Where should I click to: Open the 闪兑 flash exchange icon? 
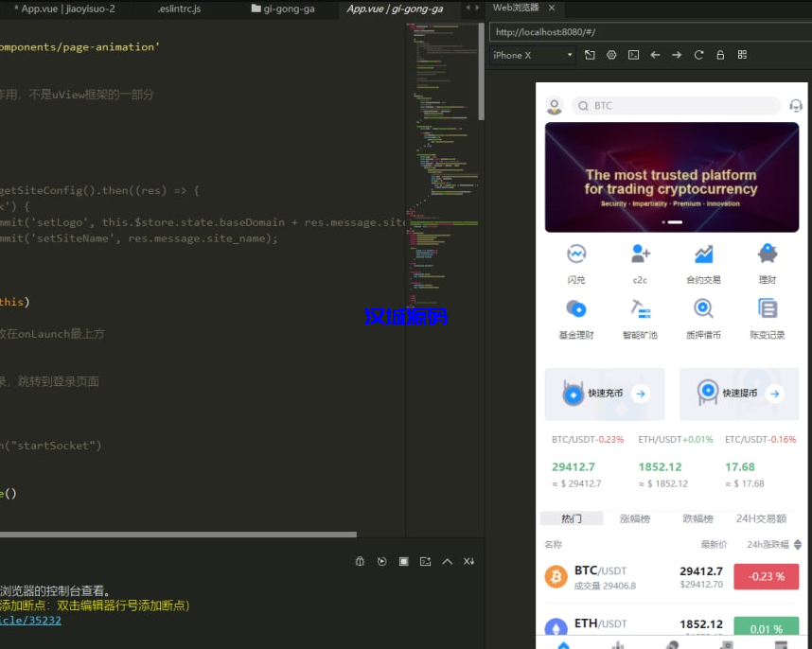(x=576, y=254)
